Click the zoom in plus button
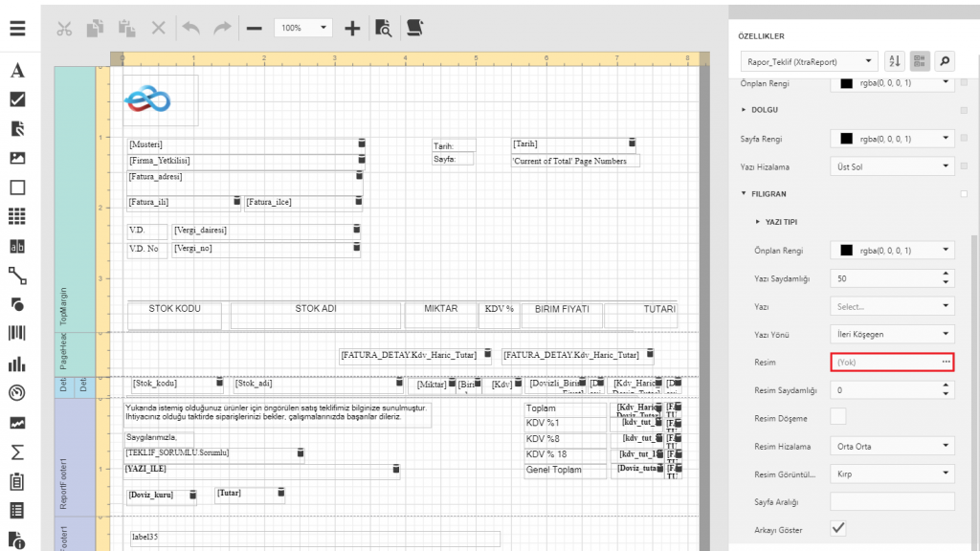This screenshot has width=980, height=551. (x=352, y=28)
